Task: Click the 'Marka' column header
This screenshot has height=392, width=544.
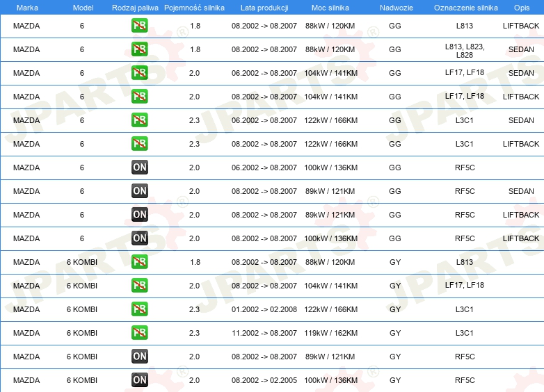Action: 26,7
